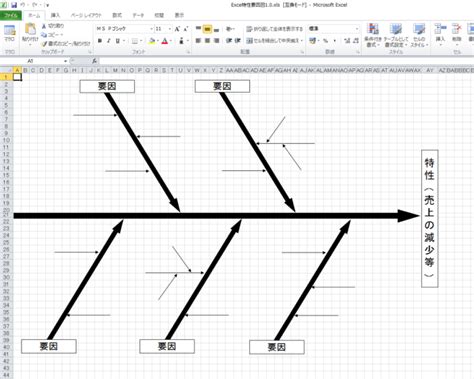Open number group dialog launcher
The image size is (474, 379).
(358, 52)
